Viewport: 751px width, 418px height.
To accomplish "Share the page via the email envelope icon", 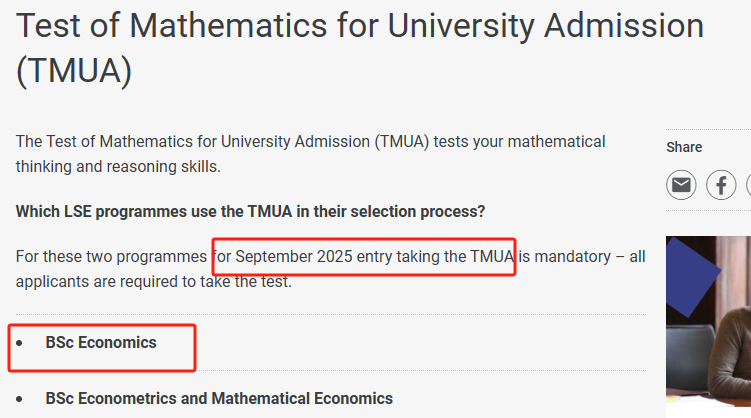I will coord(681,185).
